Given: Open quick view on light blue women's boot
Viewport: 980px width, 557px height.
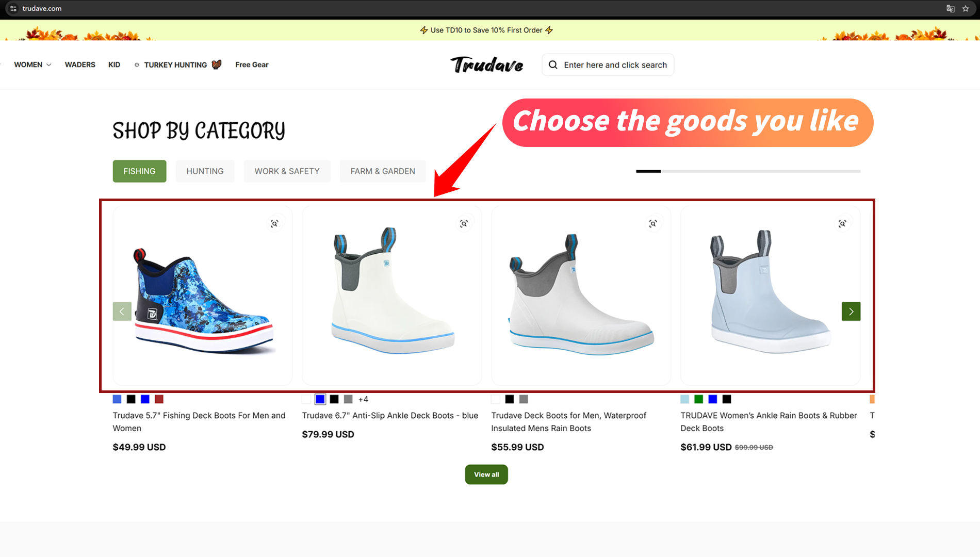Looking at the screenshot, I should [842, 223].
